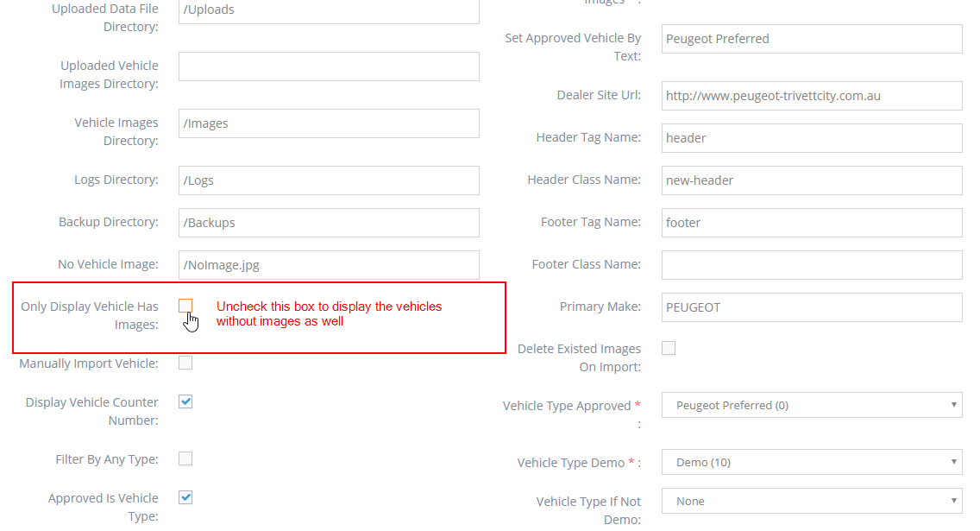Expand Vehicle Type Demo dropdown
980x531 pixels.
811,462
